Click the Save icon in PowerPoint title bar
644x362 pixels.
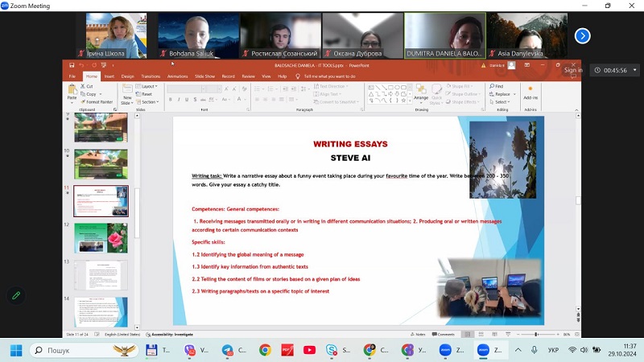pos(72,65)
